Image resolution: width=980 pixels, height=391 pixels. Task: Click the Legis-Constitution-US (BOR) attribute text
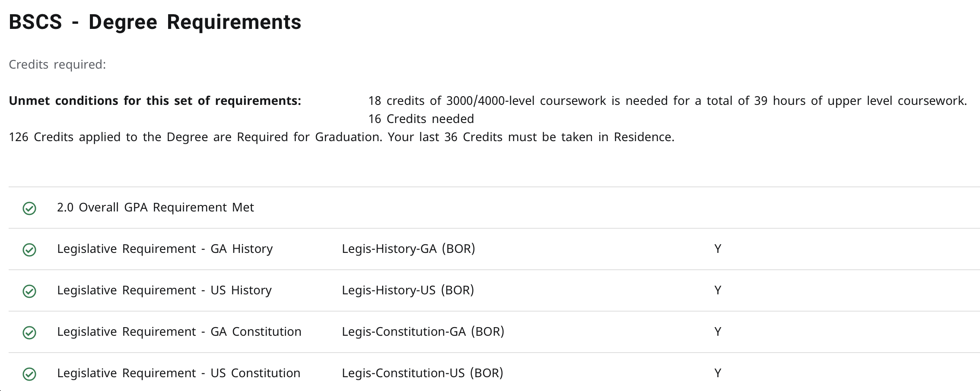[423, 373]
